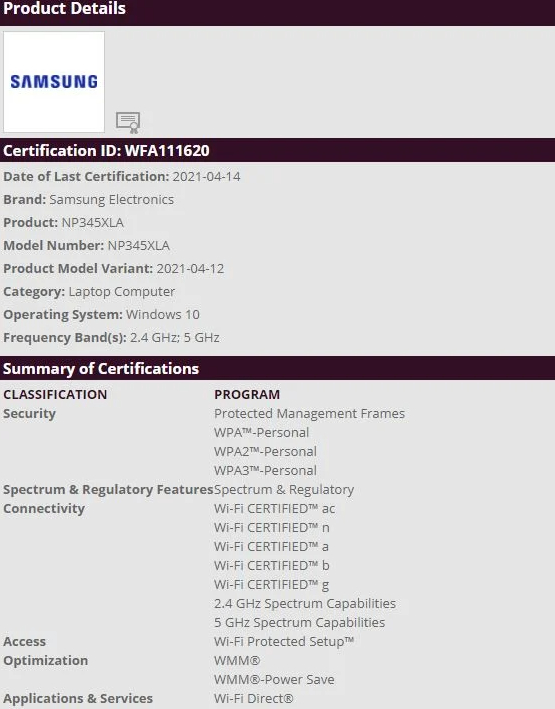This screenshot has width=555, height=709.
Task: Click the Windows 10 operating system value
Action: [x=163, y=314]
